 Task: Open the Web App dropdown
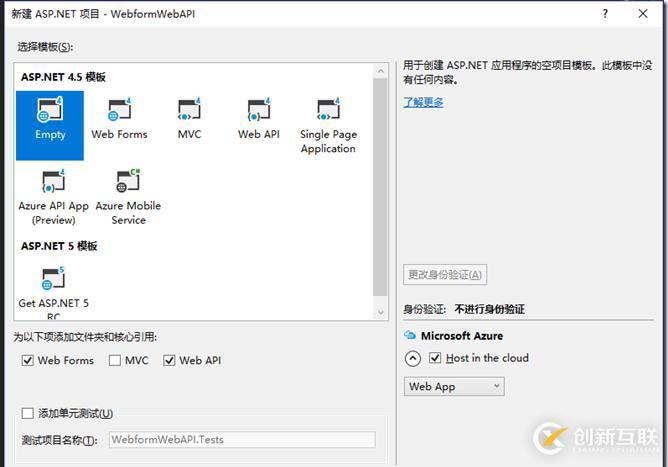454,386
